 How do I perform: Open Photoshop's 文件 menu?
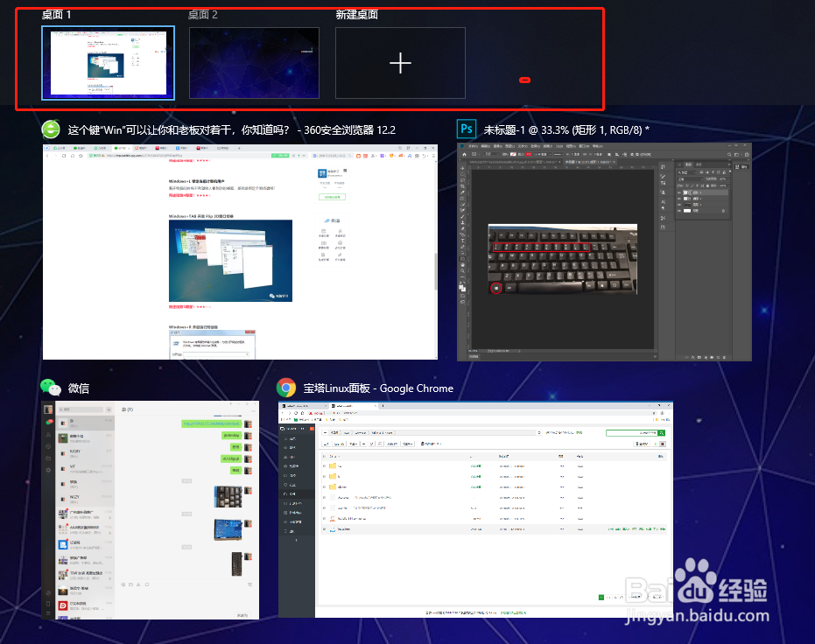(472, 145)
